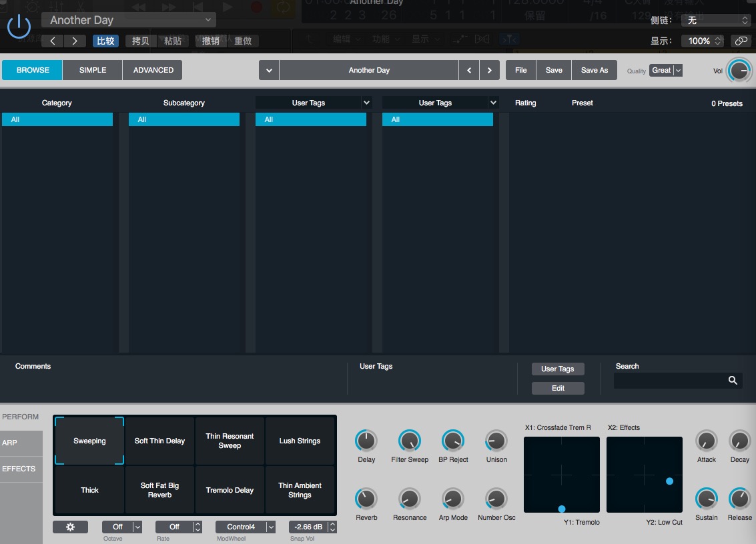756x544 pixels.
Task: Load next preset with right arrow
Action: click(489, 71)
